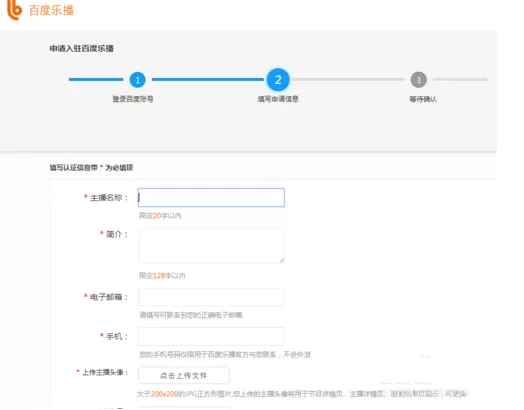
Task: Click the email hint text below 电子邮箱
Action: (192, 315)
